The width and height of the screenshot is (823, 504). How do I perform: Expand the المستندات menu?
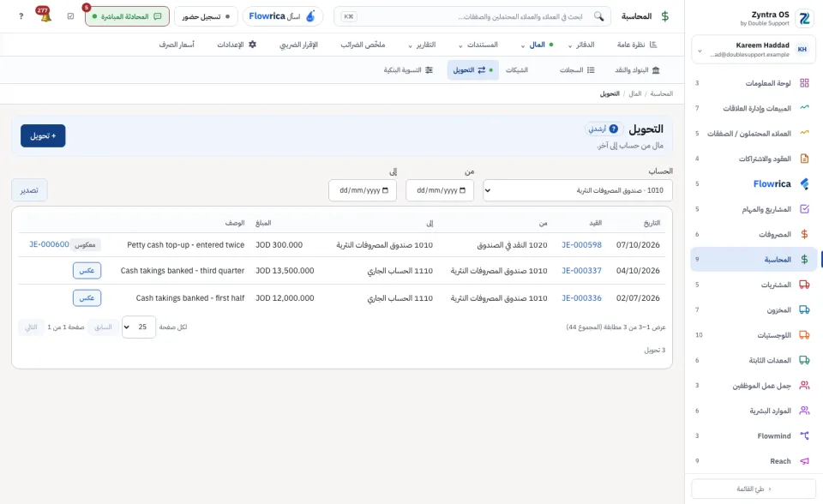click(x=478, y=45)
